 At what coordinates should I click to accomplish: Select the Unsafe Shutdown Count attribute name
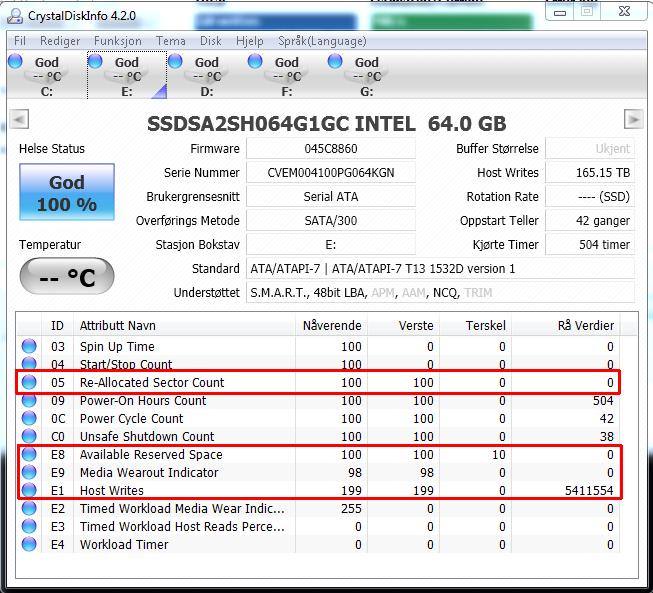pos(147,436)
